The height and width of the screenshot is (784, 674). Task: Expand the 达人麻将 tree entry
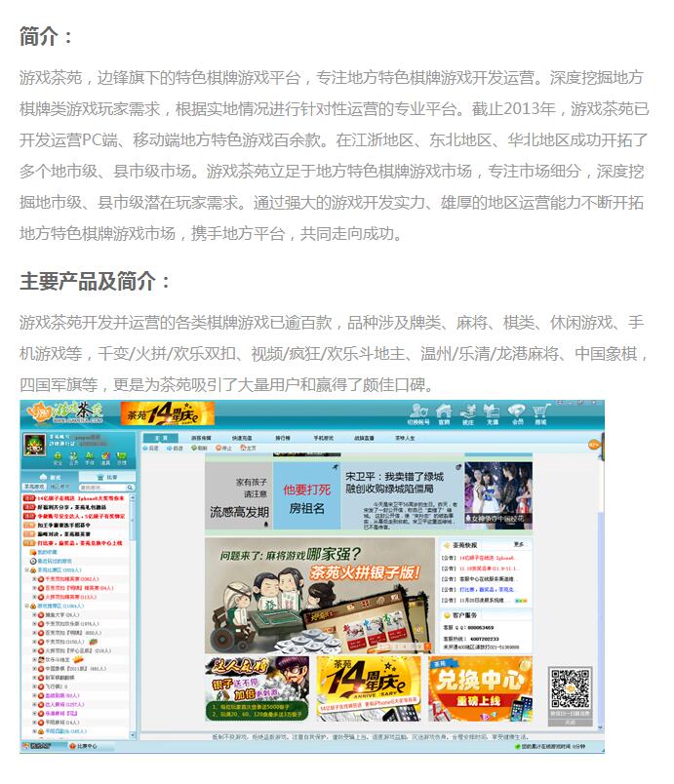coord(34,704)
